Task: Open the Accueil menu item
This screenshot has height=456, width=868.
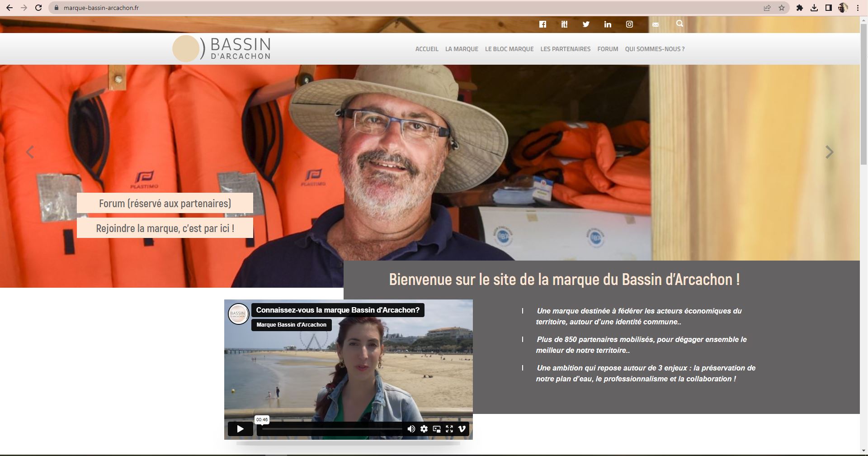Action: coord(427,49)
